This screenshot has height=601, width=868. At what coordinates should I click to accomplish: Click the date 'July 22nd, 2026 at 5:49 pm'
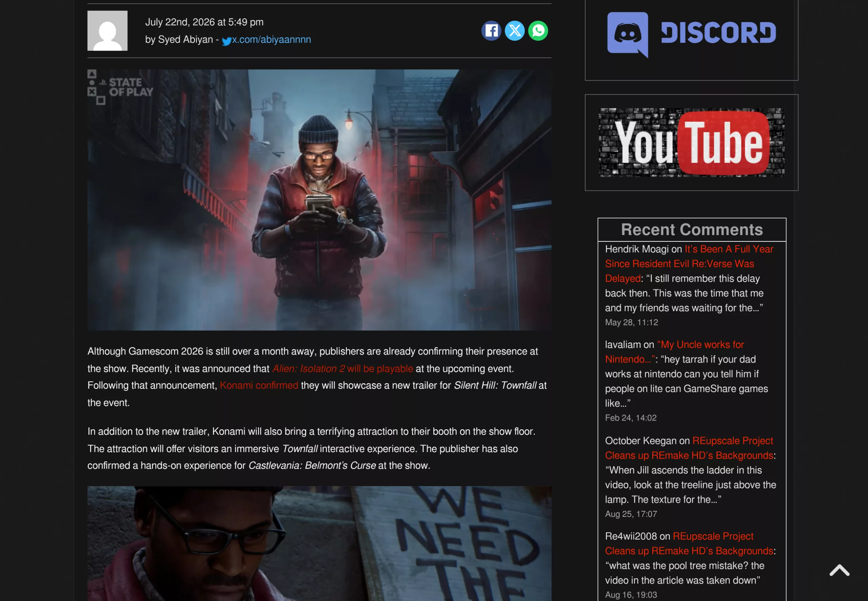coord(204,22)
